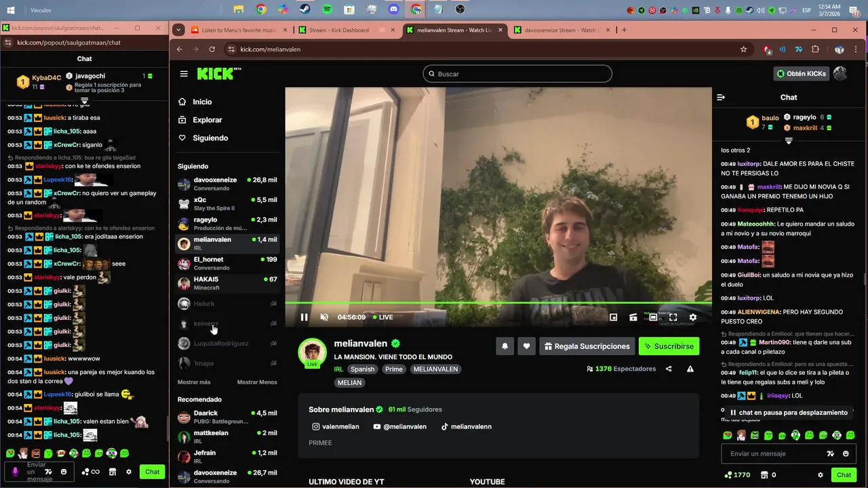868x488 pixels.
Task: Open the El_hornet channel in the sidebar
Action: (x=227, y=263)
